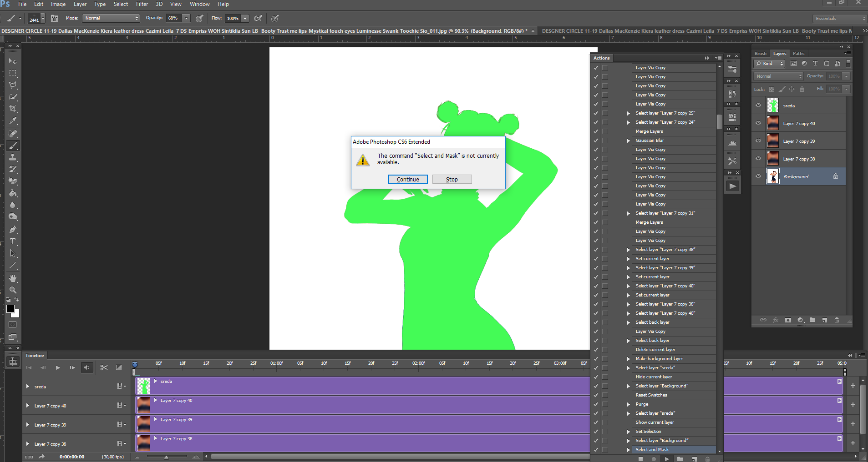
Task: Open the Filter menu
Action: [142, 4]
